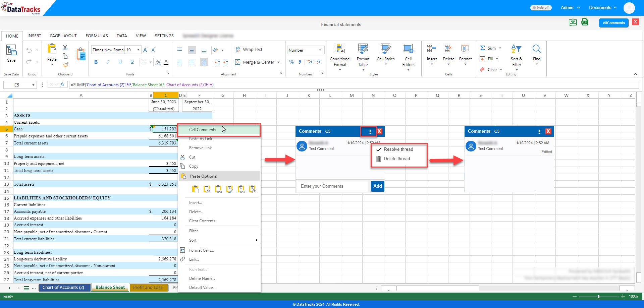Click the decrease decimal icon
Viewport: 644px width, 308px height.
pos(318,62)
